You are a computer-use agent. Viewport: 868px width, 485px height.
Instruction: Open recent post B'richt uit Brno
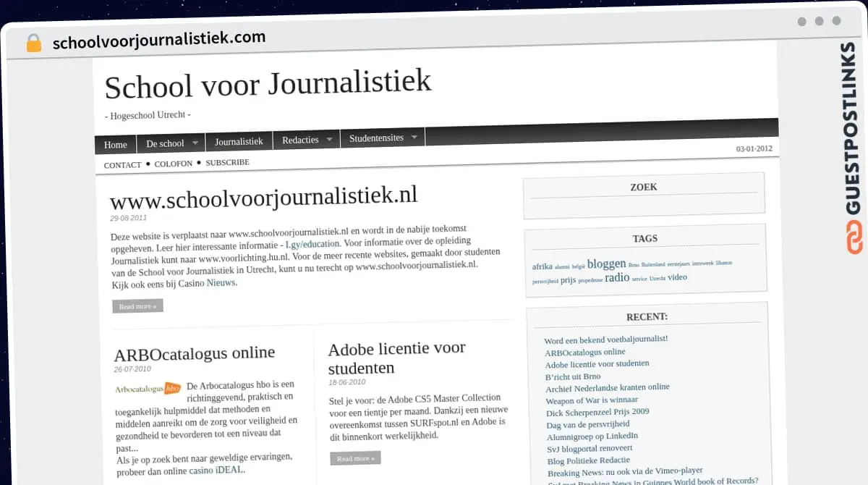[x=573, y=376]
